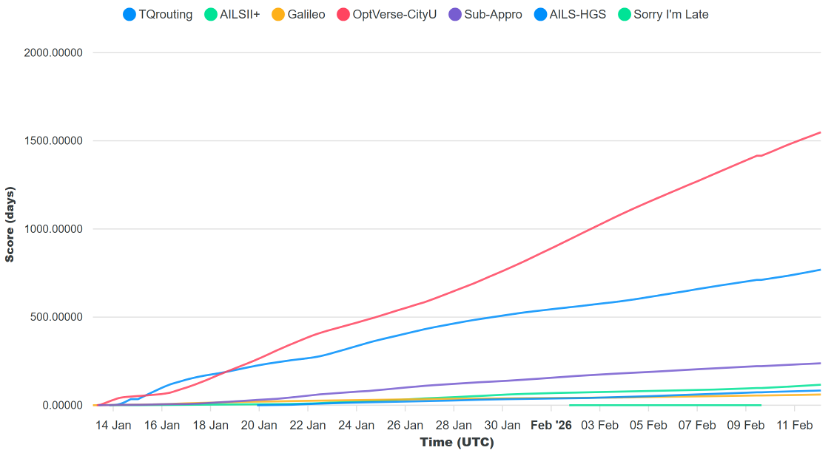The width and height of the screenshot is (832, 454).
Task: Click the green circle marker beside AILSII+
Action: coord(210,15)
